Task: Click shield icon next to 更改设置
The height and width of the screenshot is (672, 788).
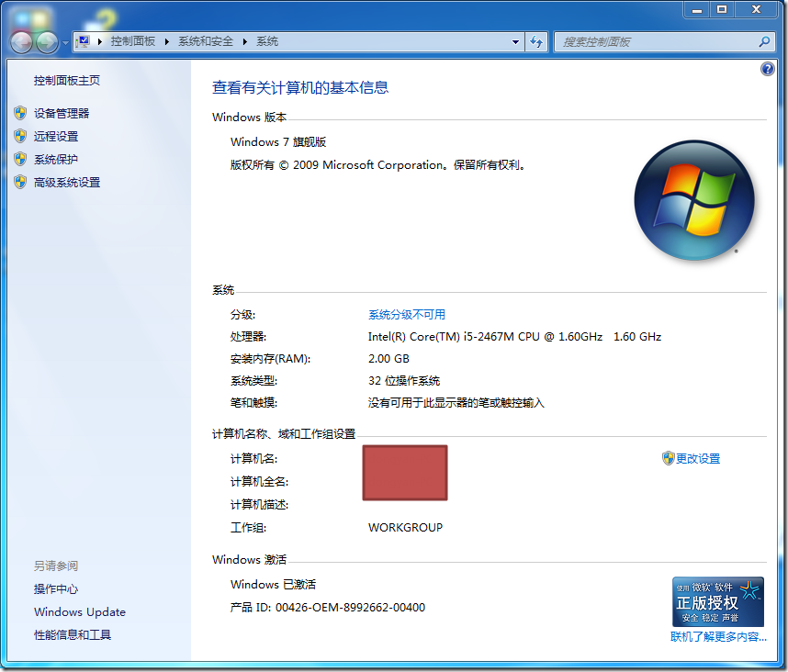Action: (x=668, y=458)
